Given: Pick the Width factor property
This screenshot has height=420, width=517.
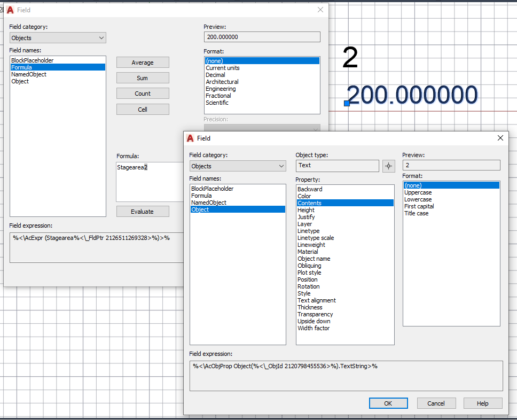Looking at the screenshot, I should (313, 328).
